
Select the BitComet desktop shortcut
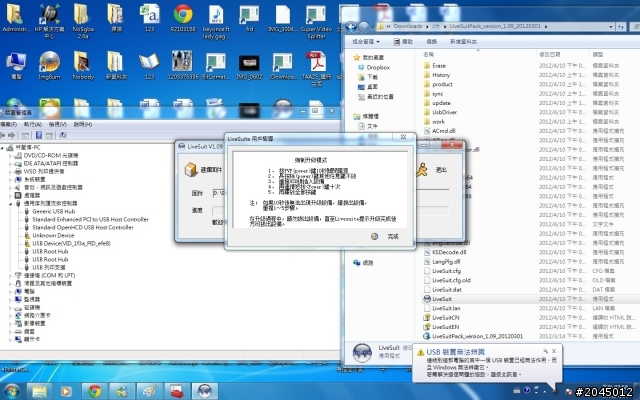[216, 65]
